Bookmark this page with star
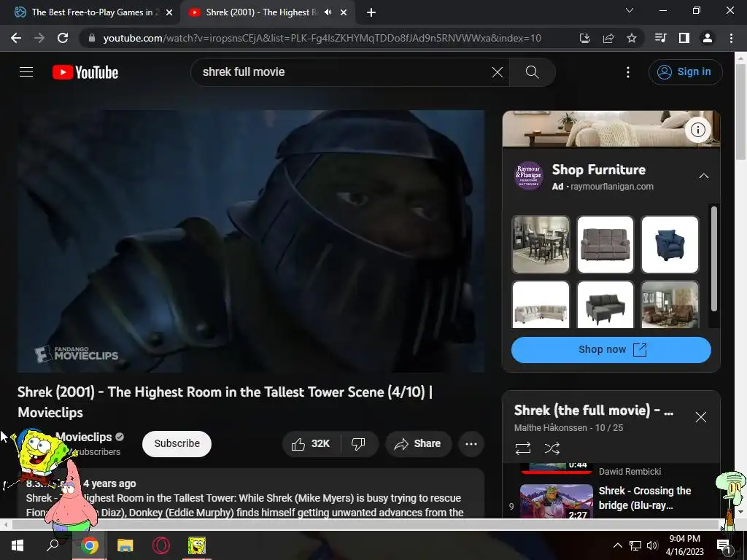 click(632, 38)
